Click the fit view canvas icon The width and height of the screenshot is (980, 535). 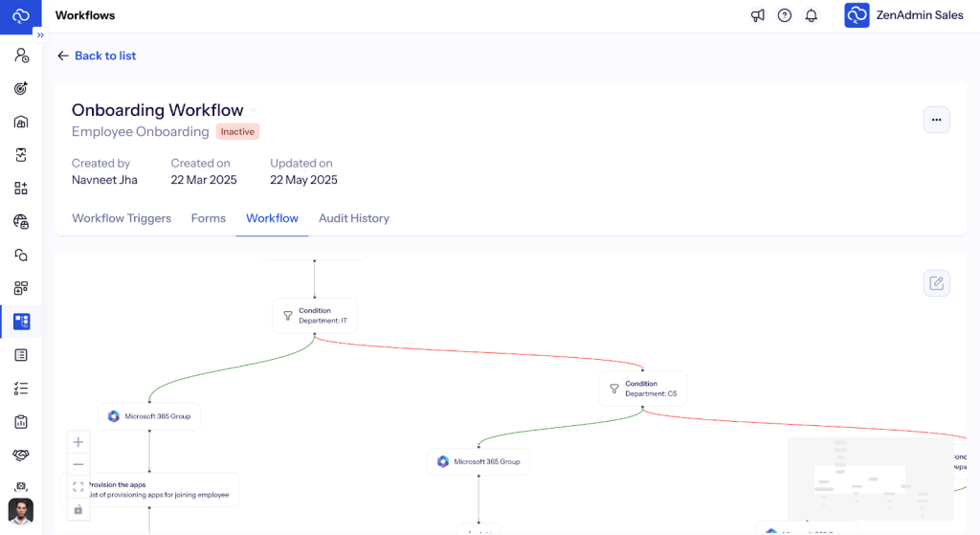click(x=78, y=486)
